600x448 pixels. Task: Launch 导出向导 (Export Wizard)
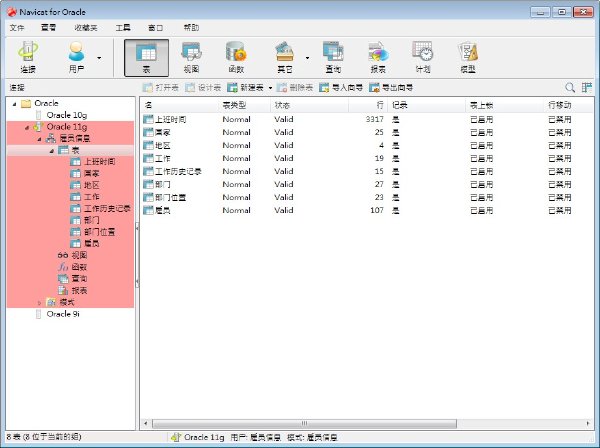[391, 88]
